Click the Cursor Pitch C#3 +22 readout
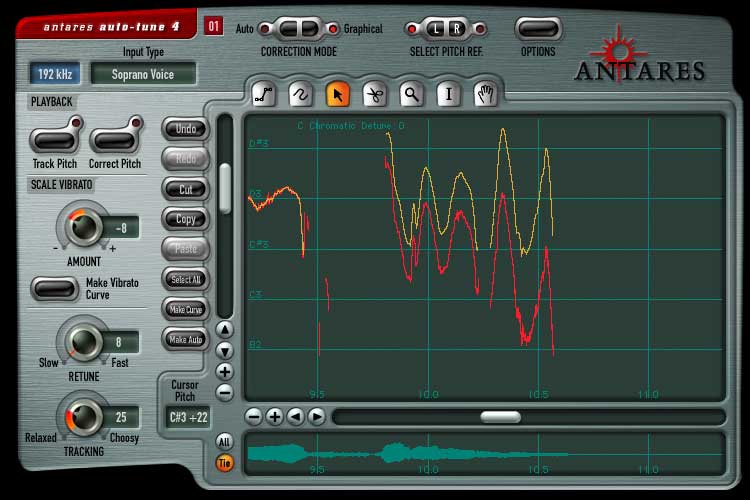The image size is (750, 500). click(x=188, y=417)
